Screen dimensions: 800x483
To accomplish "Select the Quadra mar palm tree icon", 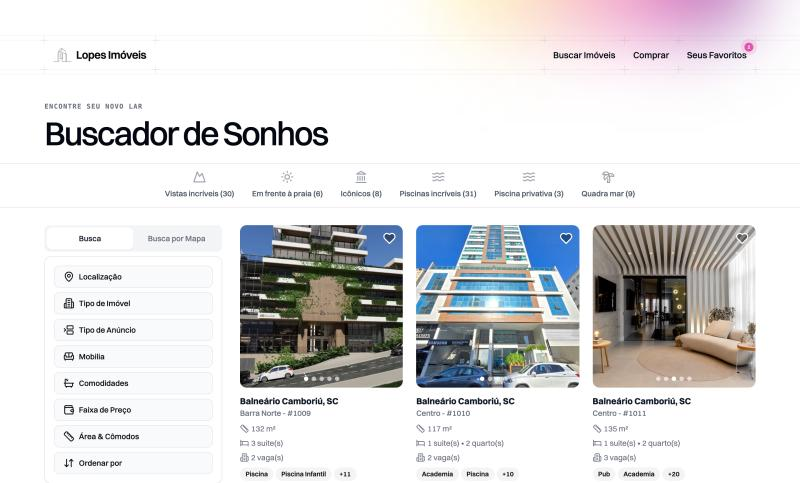I will tap(608, 177).
